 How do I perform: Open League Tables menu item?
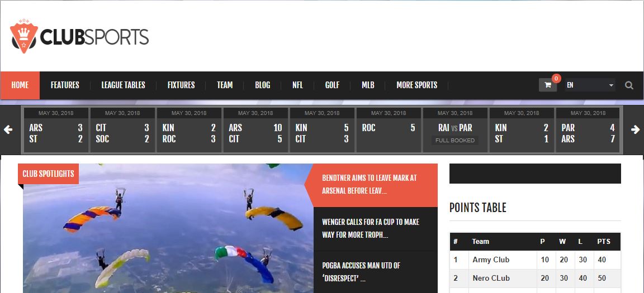pyautogui.click(x=123, y=85)
